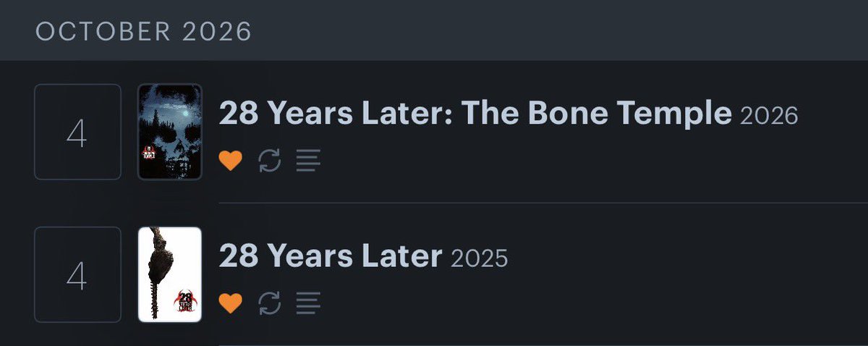The width and height of the screenshot is (868, 346).
Task: Open the 28 Years Later: The Bone Temple title
Action: (x=475, y=113)
